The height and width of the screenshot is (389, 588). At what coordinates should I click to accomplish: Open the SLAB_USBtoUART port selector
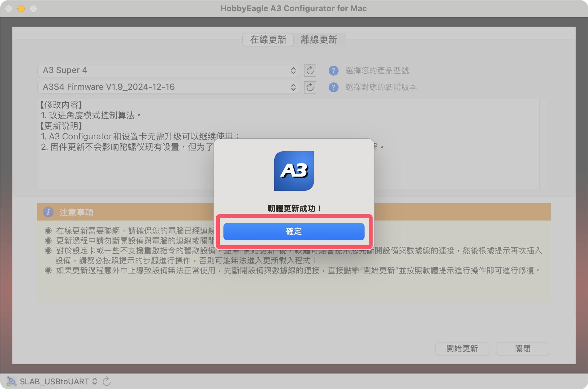pyautogui.click(x=58, y=381)
